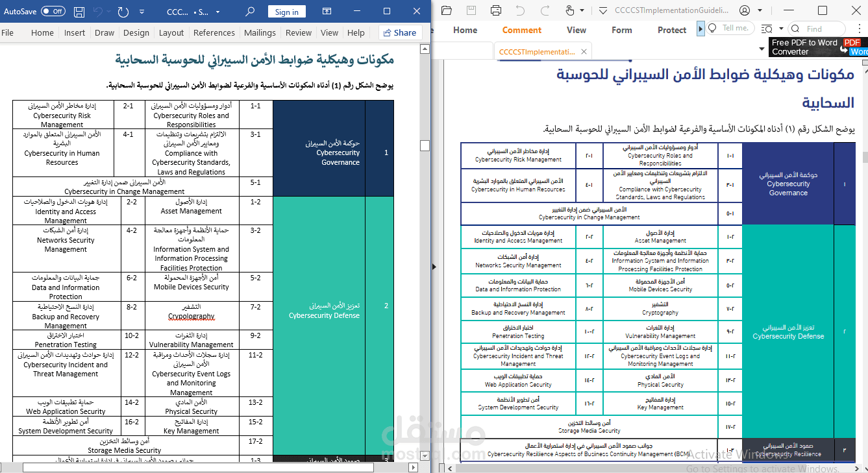
Task: Open the File menu in Word
Action: tap(8, 32)
